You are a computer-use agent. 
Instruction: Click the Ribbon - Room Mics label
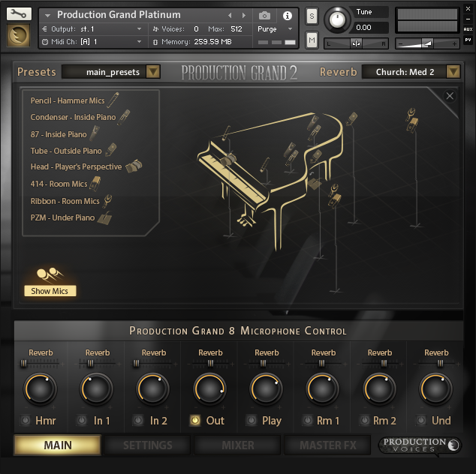pos(65,201)
